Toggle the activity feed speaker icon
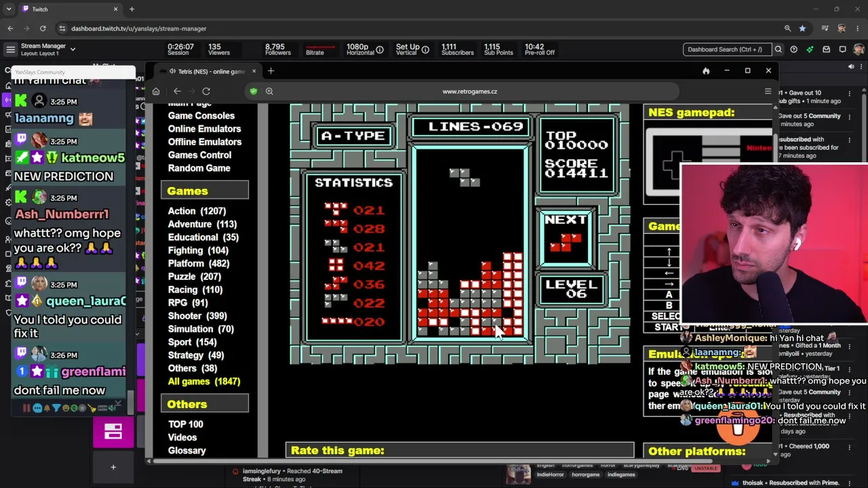The image size is (868, 488). tap(851, 66)
